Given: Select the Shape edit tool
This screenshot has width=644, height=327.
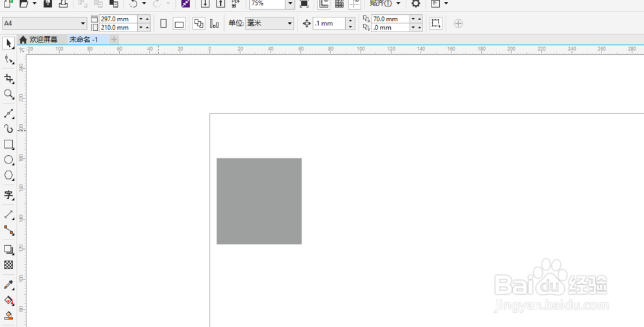Looking at the screenshot, I should point(8,59).
